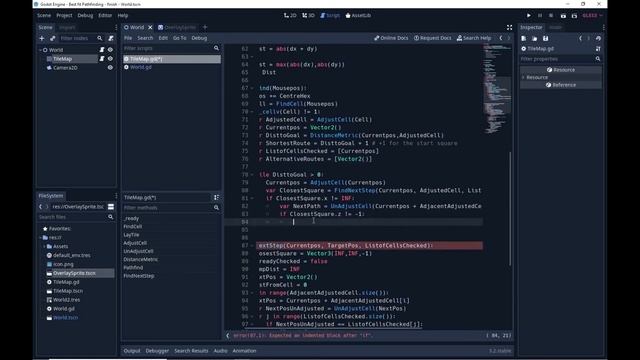Open Search Results panel
Screen dimensions: 640x360
(191, 351)
